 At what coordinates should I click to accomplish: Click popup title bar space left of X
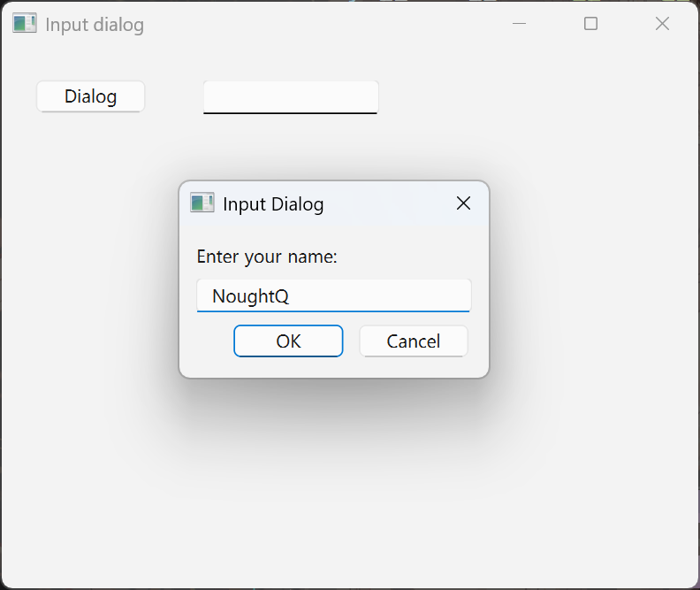(x=389, y=203)
